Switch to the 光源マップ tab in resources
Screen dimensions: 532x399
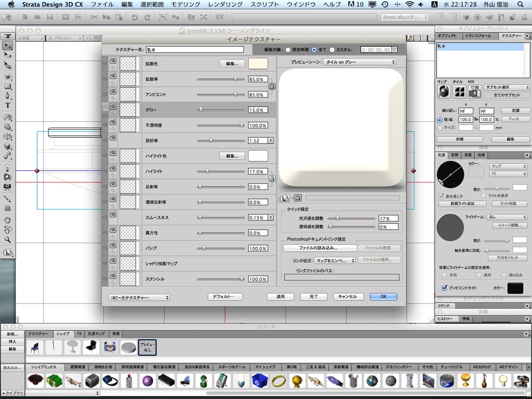(96, 334)
